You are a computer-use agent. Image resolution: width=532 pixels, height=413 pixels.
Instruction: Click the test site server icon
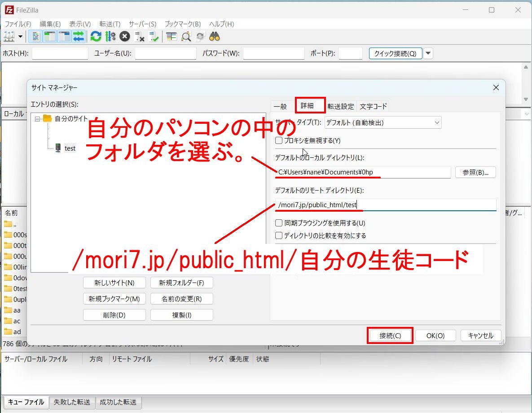[58, 148]
